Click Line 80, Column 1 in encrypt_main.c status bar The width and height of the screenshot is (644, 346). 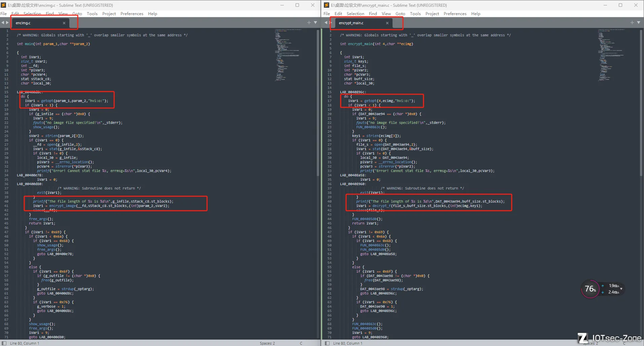pos(348,343)
